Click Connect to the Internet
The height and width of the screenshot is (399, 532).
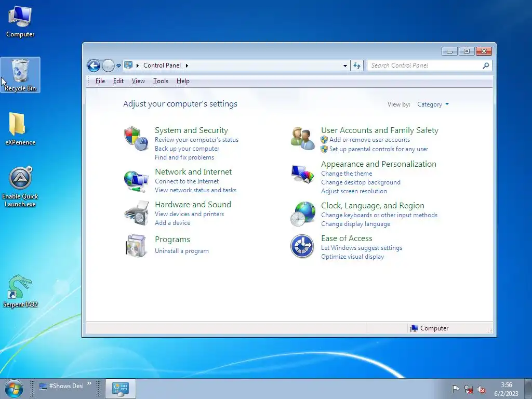[187, 181]
